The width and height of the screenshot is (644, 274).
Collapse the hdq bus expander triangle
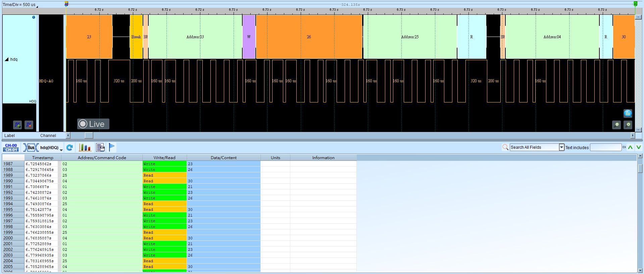pyautogui.click(x=6, y=59)
